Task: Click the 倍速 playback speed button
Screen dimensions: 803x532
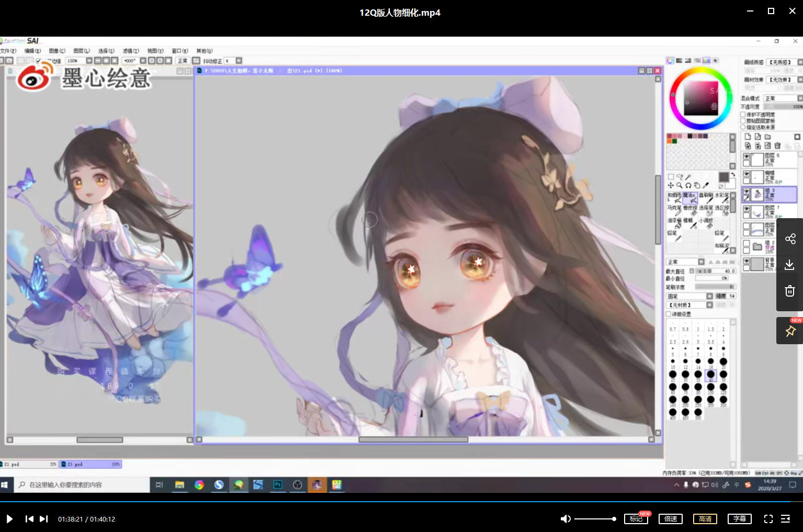Action: pyautogui.click(x=670, y=519)
